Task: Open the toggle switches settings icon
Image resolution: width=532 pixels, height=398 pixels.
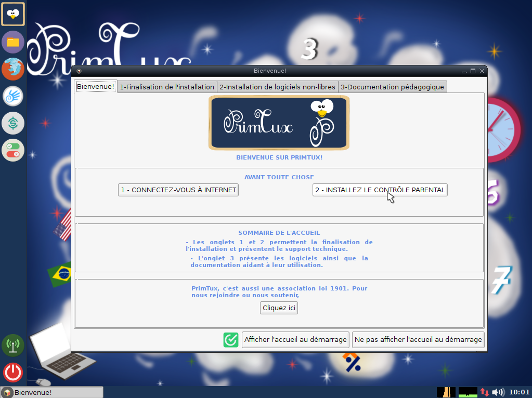Action: tap(13, 150)
